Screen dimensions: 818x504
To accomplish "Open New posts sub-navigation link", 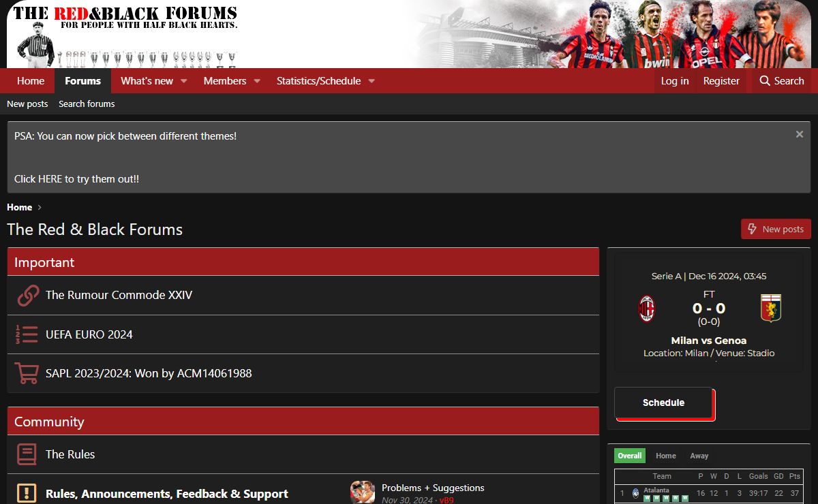I will (x=27, y=104).
